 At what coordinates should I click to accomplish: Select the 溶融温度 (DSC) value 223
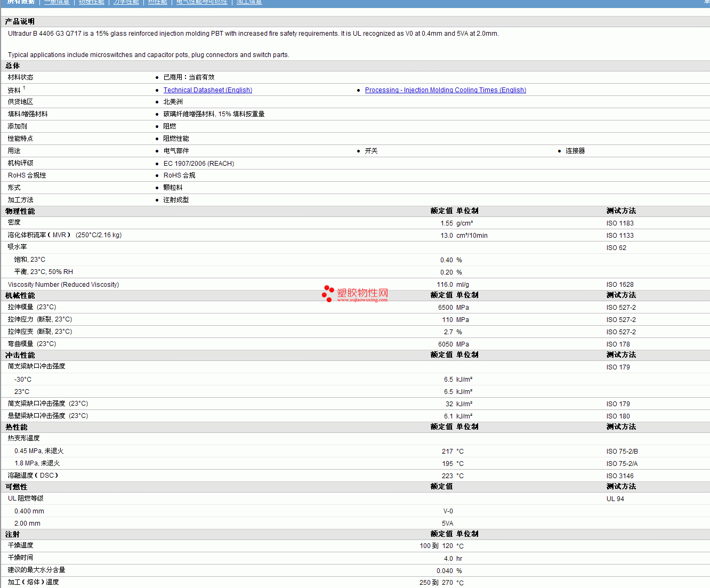447,476
